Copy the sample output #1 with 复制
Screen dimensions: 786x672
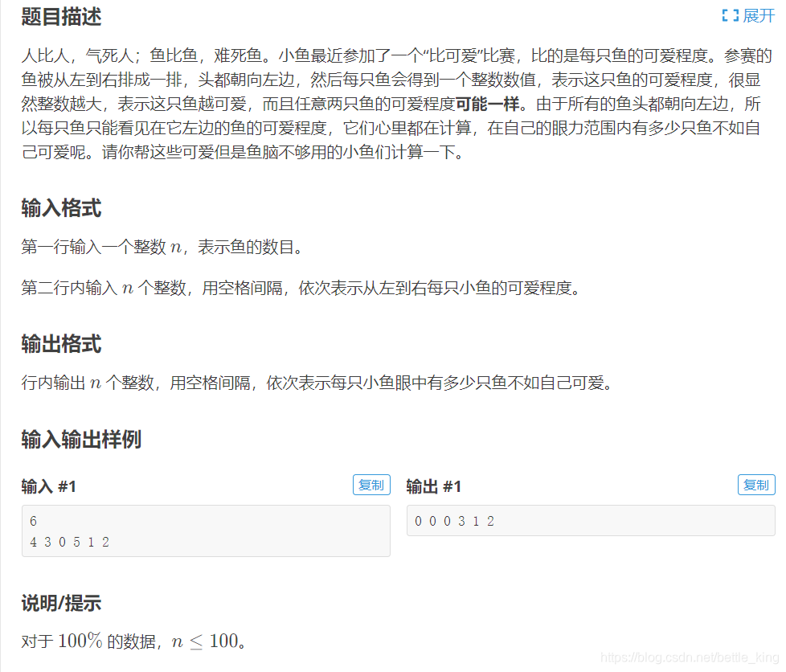point(756,485)
